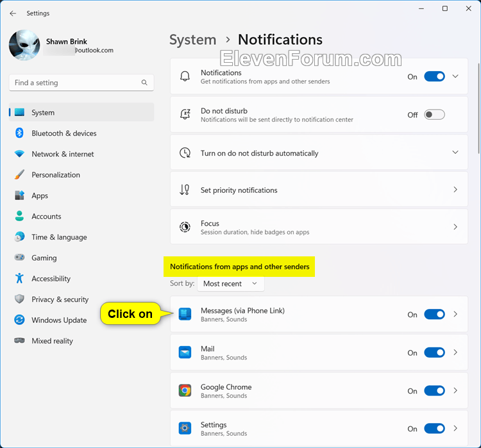Viewport: 481px width, 448px height.
Task: Expand the Notifications options chevron
Action: click(x=455, y=76)
